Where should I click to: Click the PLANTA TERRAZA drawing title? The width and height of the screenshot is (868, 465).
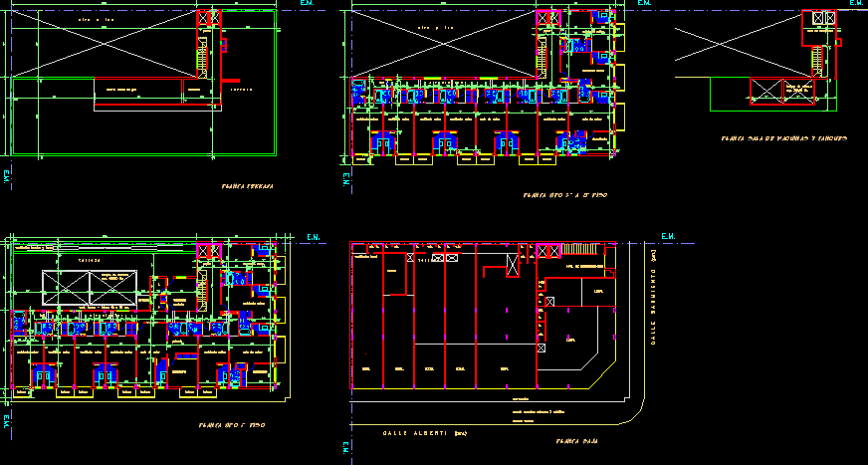coord(248,186)
